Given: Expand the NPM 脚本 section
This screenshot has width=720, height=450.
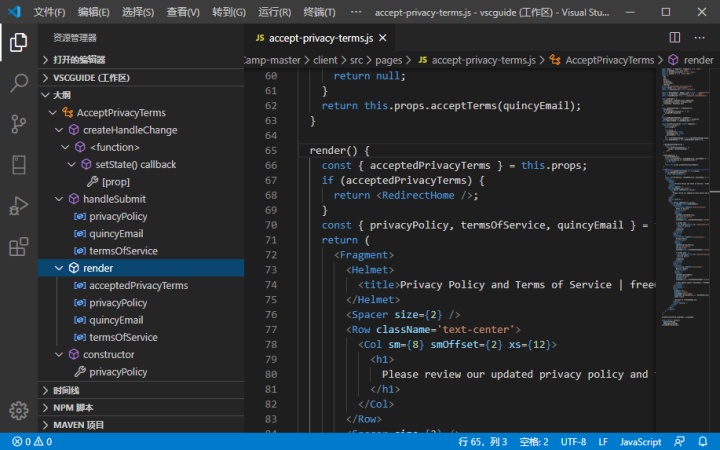Looking at the screenshot, I should pyautogui.click(x=141, y=408).
